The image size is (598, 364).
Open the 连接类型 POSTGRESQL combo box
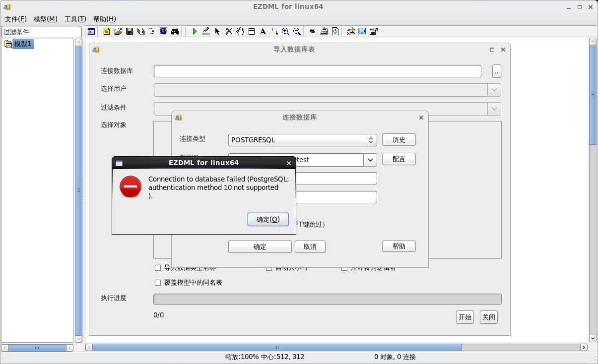coord(303,140)
